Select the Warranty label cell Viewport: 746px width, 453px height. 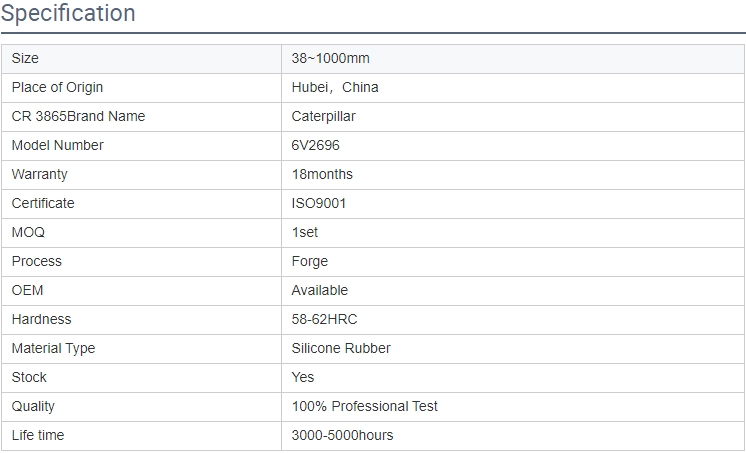(x=141, y=175)
